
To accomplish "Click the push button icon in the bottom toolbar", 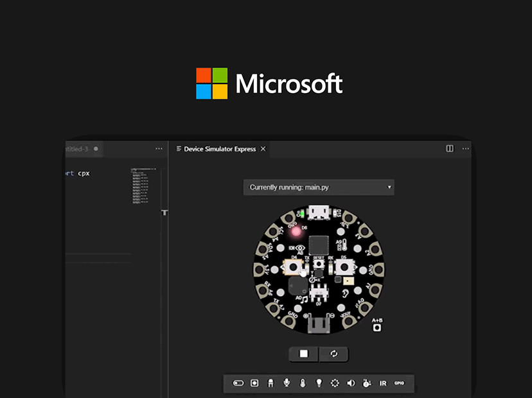I will [254, 383].
